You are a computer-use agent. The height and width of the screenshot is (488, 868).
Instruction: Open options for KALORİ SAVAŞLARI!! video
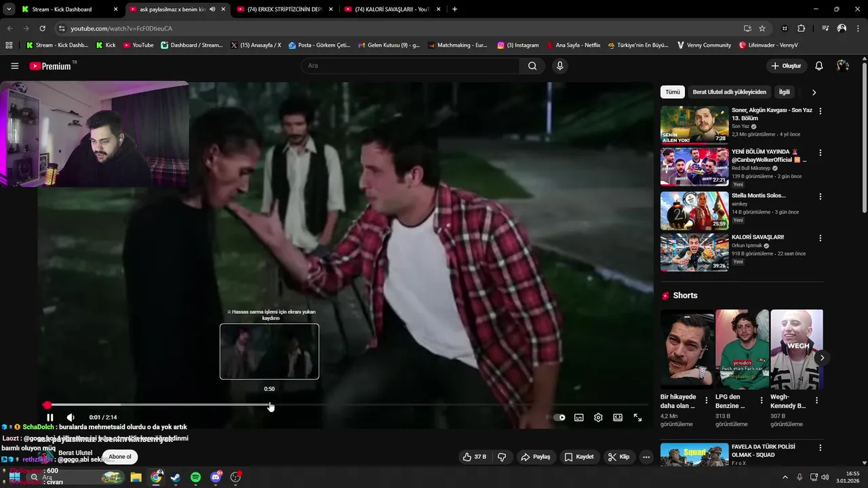820,239
